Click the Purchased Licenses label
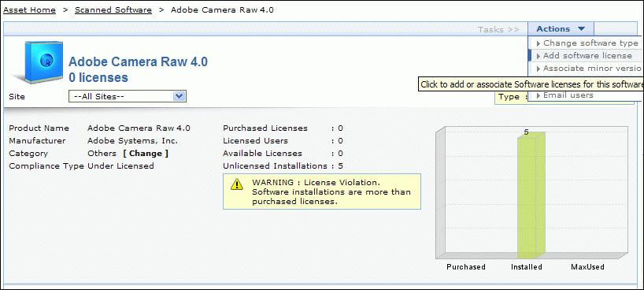 (265, 128)
